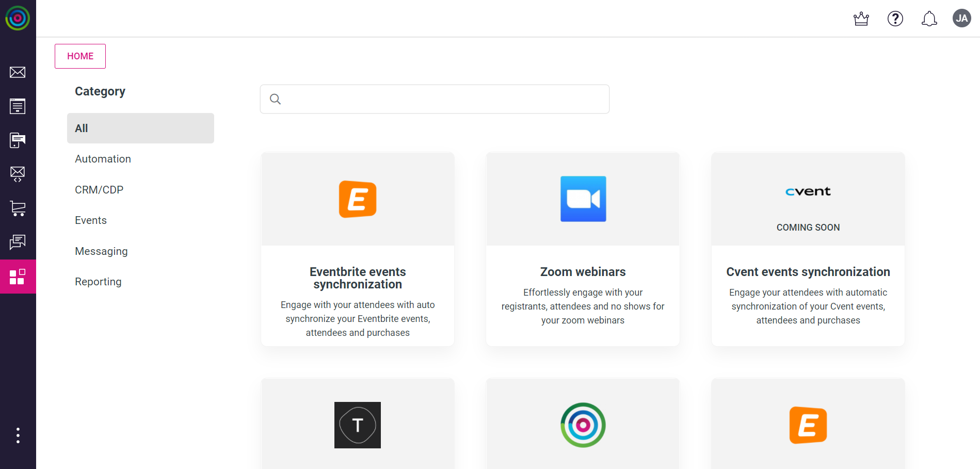Click the integration search field
This screenshot has height=469, width=980.
(435, 99)
